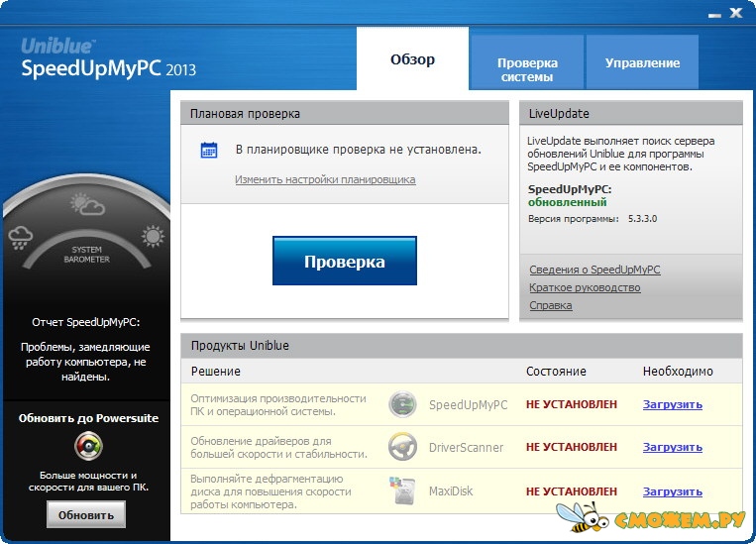
Task: Open the Краткое руководство link
Action: (585, 287)
